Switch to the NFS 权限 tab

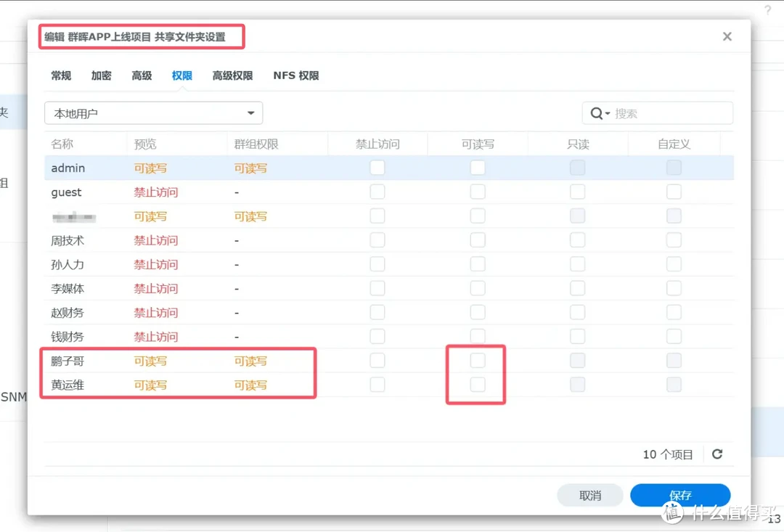(295, 75)
